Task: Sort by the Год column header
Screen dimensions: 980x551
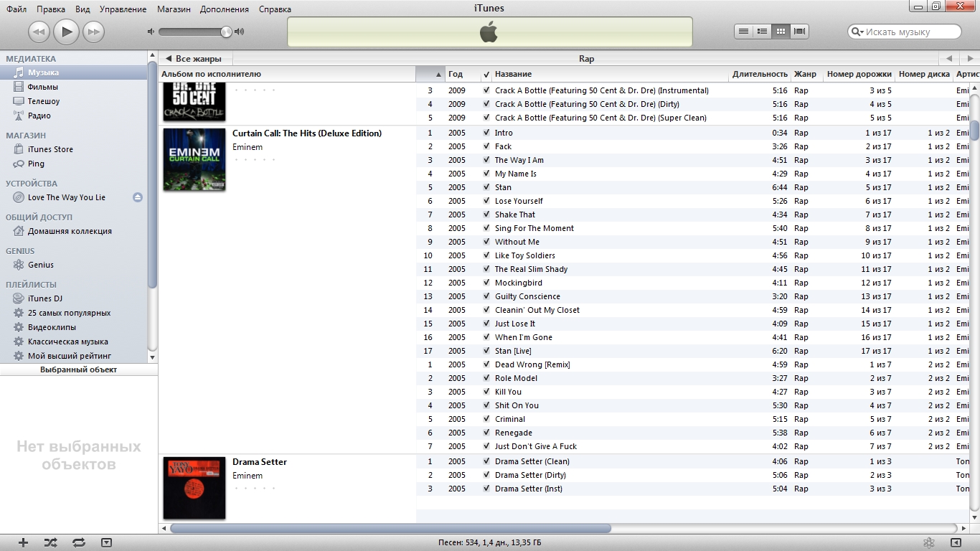Action: (463, 74)
